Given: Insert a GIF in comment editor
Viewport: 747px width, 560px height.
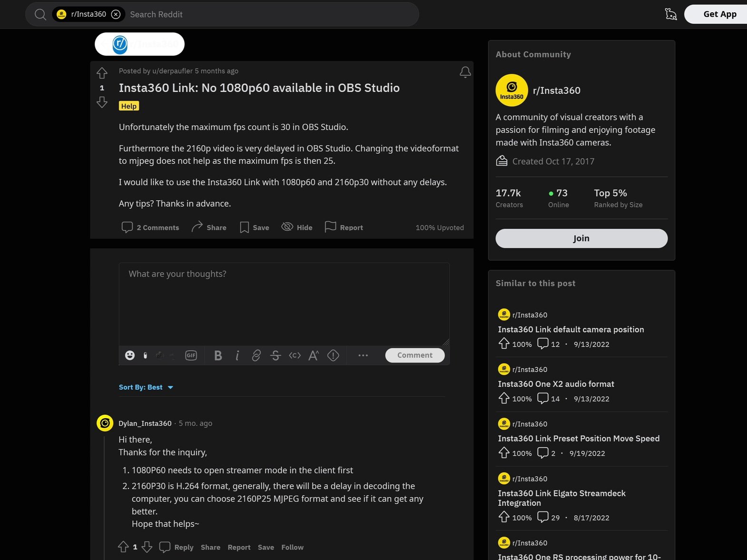Looking at the screenshot, I should click(x=191, y=355).
